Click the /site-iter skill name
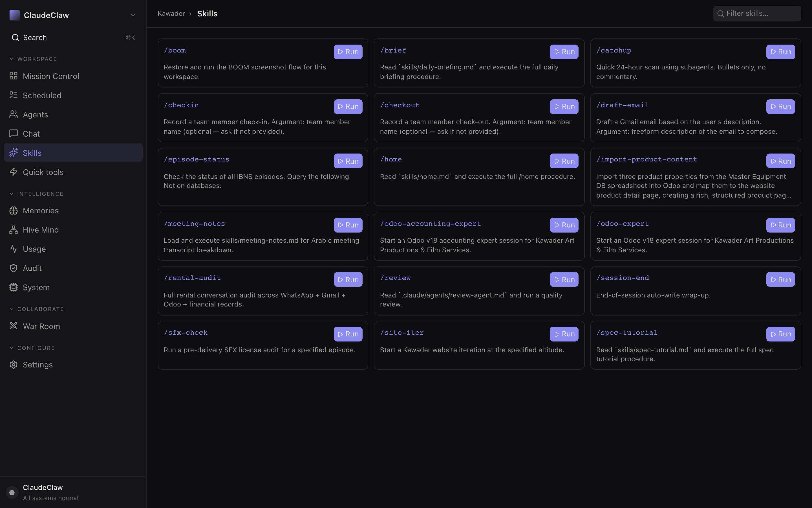The width and height of the screenshot is (812, 508). (402, 333)
